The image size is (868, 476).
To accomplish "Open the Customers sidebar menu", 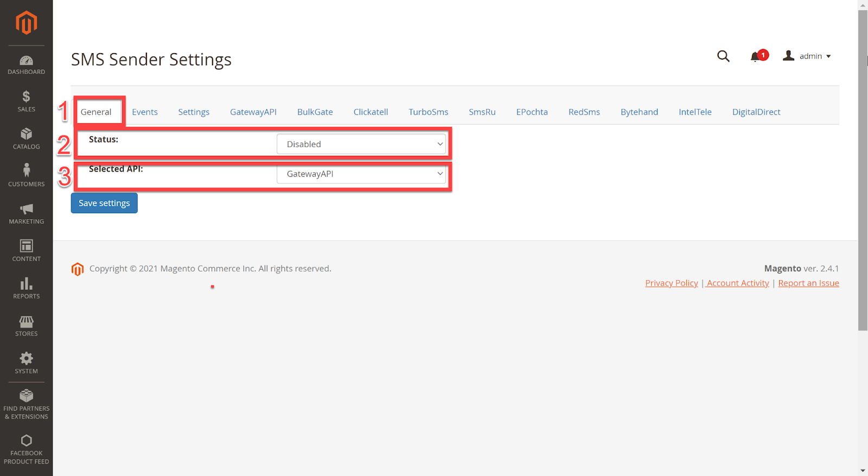I will tap(26, 176).
